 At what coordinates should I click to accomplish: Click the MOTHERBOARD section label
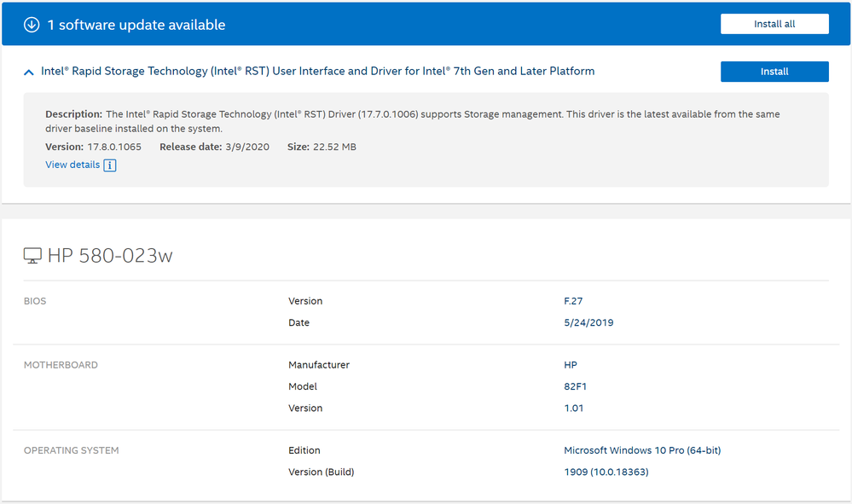61,365
